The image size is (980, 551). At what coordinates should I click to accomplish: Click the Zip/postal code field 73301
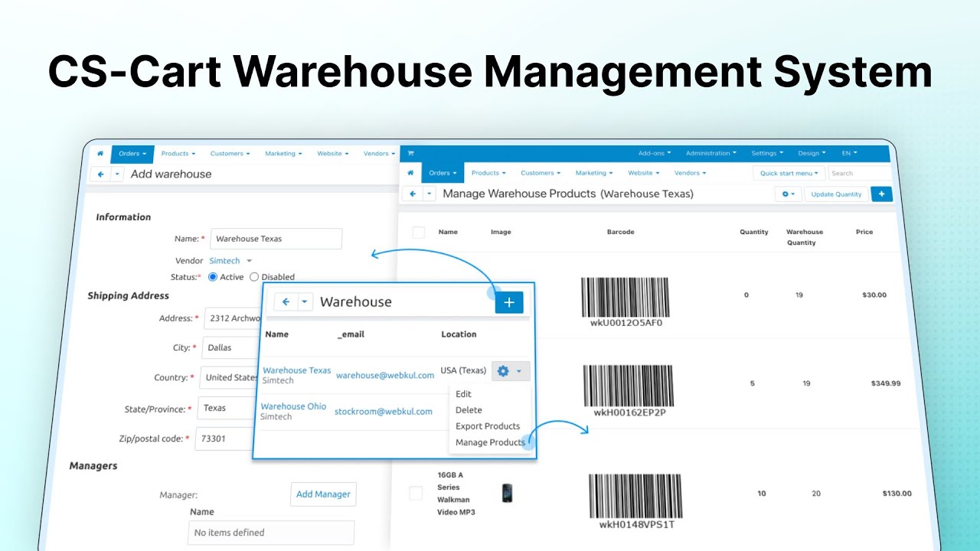tap(225, 439)
